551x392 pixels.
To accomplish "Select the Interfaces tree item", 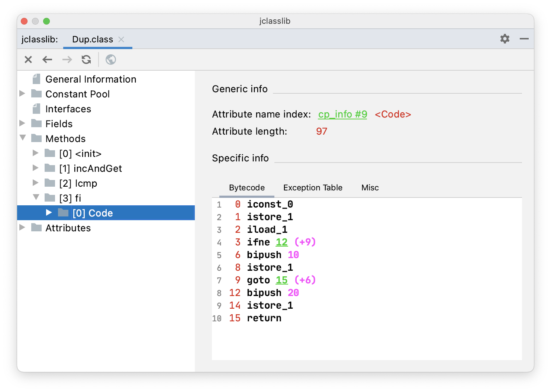I will [x=68, y=109].
